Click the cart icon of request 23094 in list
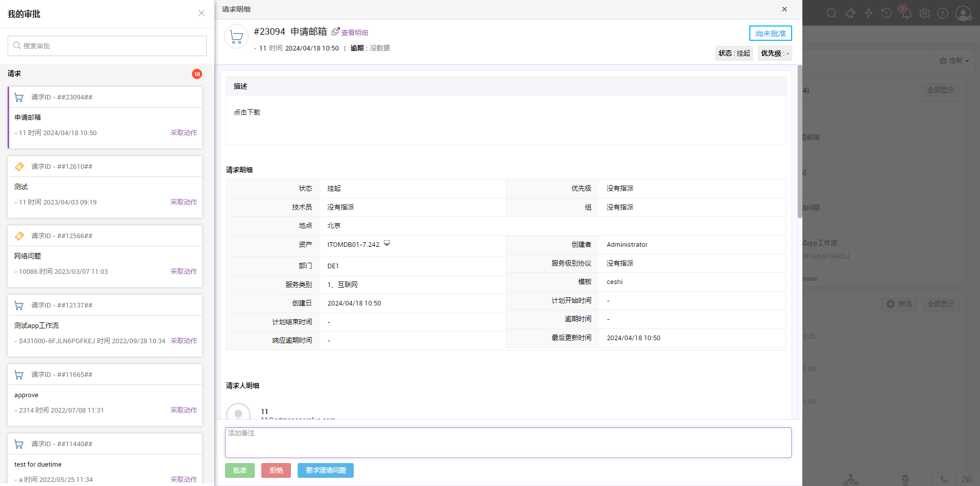This screenshot has height=486, width=980. [x=19, y=97]
